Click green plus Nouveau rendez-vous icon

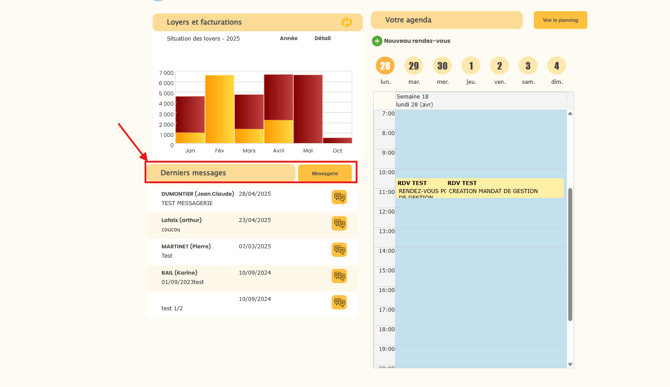pyautogui.click(x=376, y=41)
